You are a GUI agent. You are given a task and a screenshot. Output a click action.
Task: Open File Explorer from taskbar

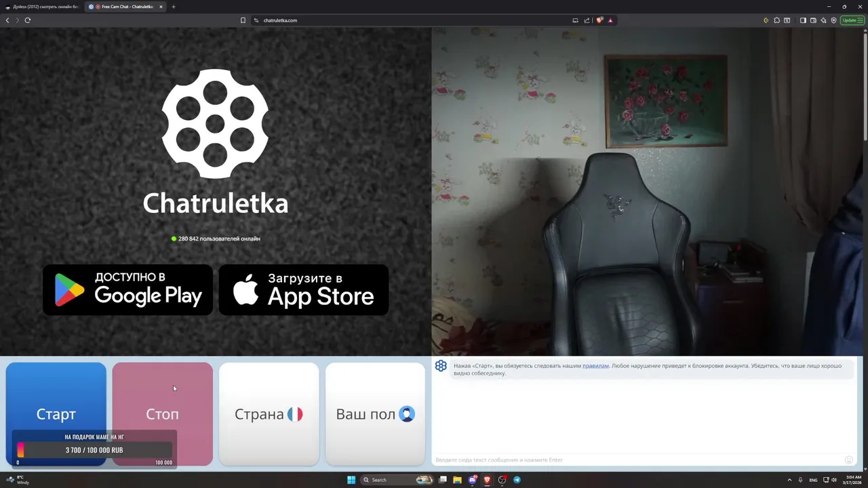[x=458, y=480]
